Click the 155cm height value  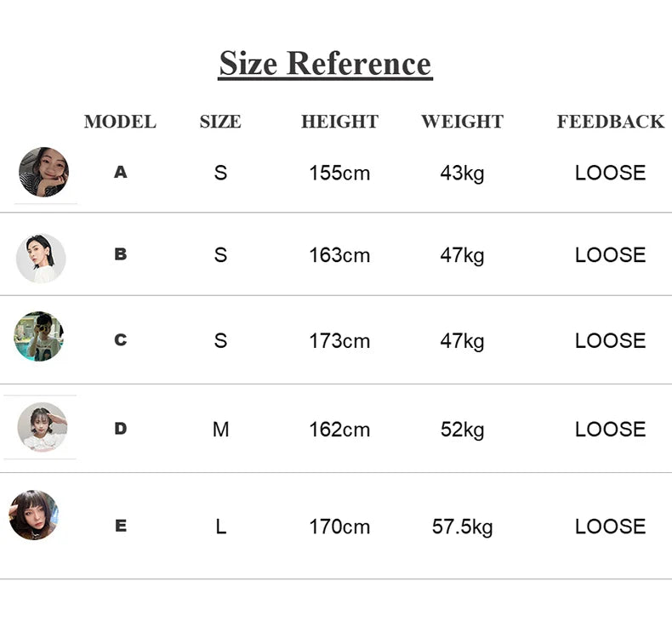[x=339, y=173]
